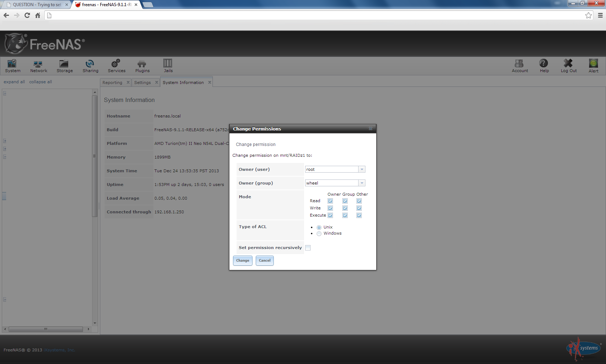Click the Log Out icon
The image size is (606, 364).
click(x=568, y=66)
